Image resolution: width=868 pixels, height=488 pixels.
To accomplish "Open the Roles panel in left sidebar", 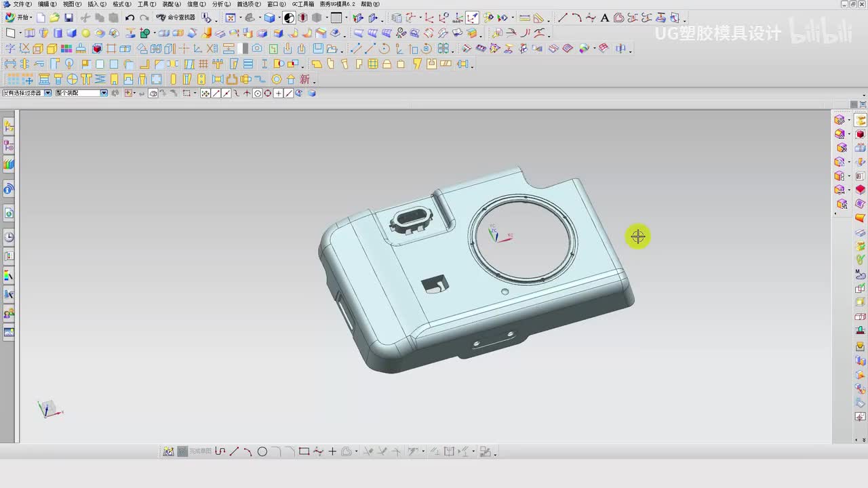I will pyautogui.click(x=9, y=313).
